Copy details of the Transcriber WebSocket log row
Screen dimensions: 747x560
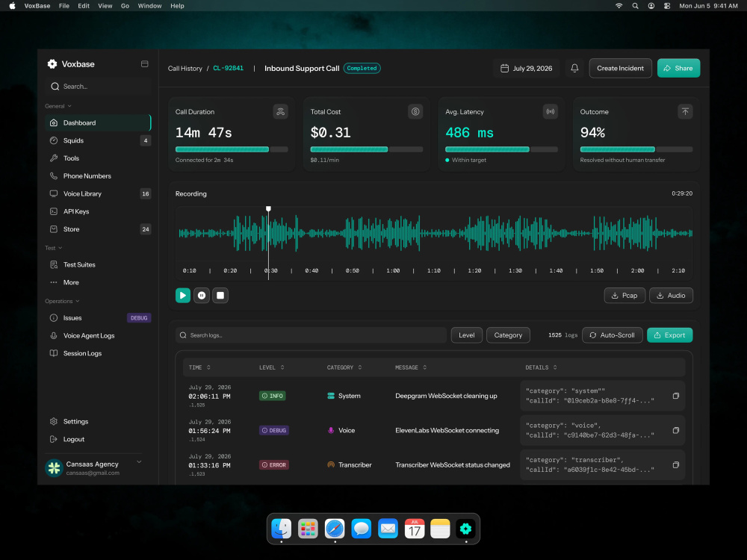point(675,464)
